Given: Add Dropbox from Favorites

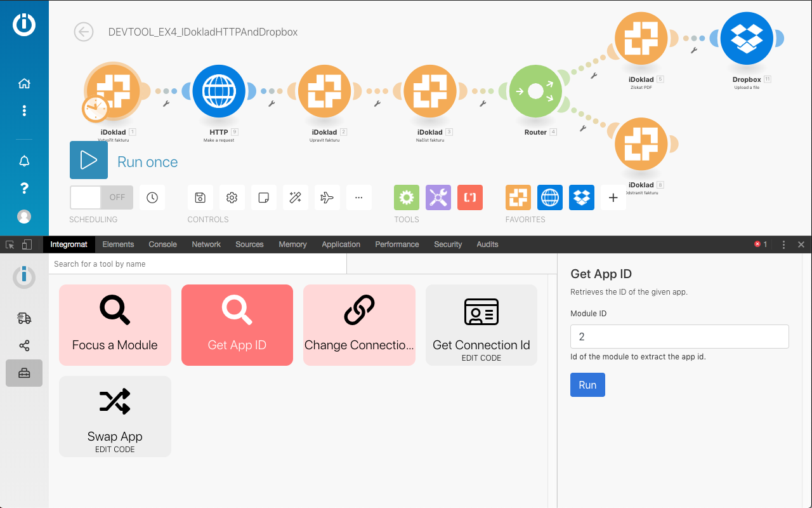Looking at the screenshot, I should point(582,197).
